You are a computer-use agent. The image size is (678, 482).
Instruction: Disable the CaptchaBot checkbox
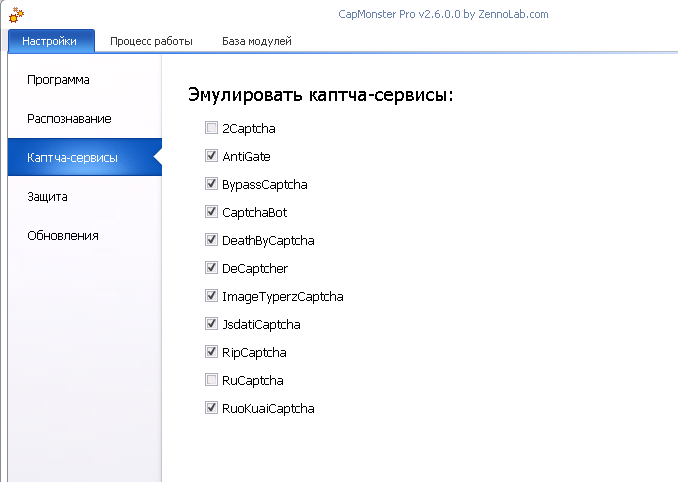pos(211,212)
